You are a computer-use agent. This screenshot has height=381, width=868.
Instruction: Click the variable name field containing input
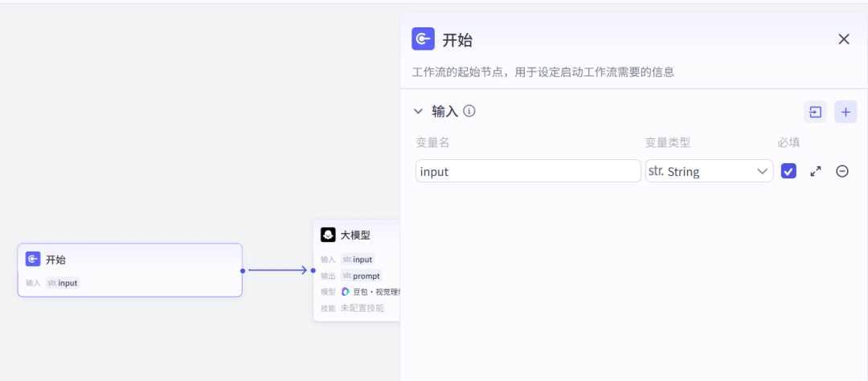click(x=528, y=171)
